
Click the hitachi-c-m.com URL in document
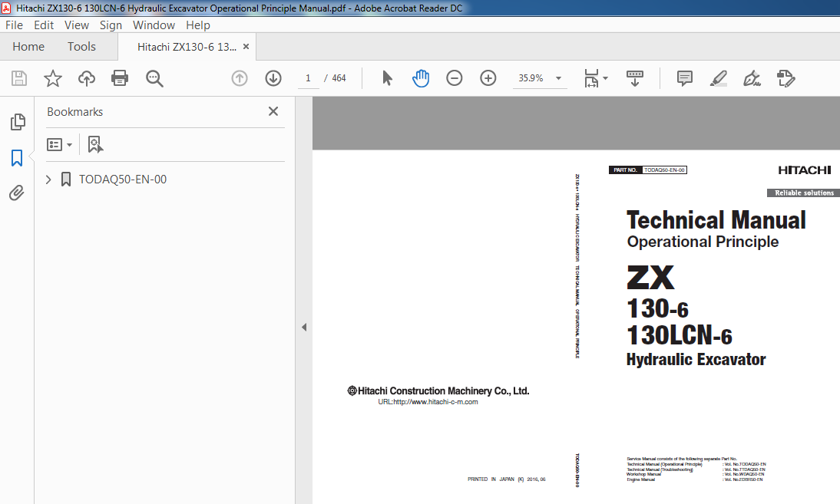(428, 402)
